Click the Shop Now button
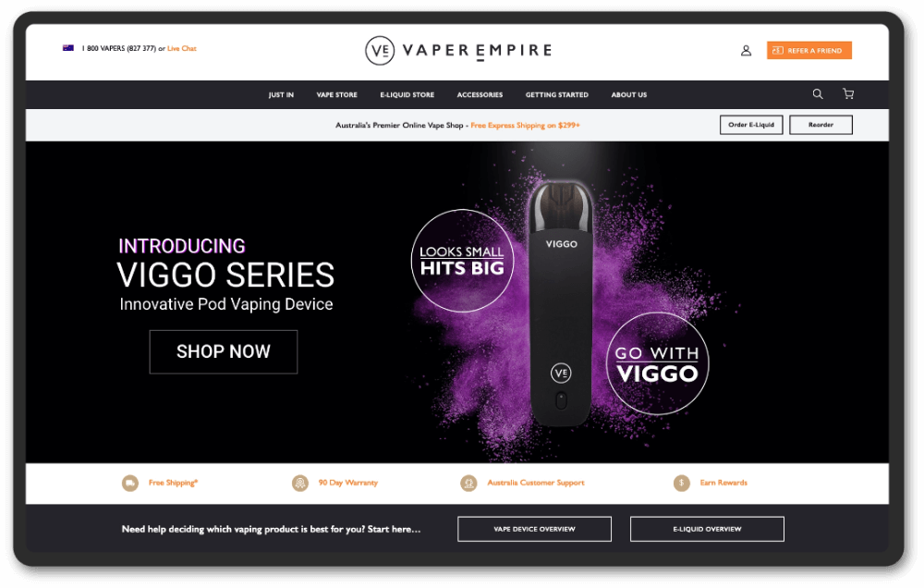 pyautogui.click(x=224, y=352)
